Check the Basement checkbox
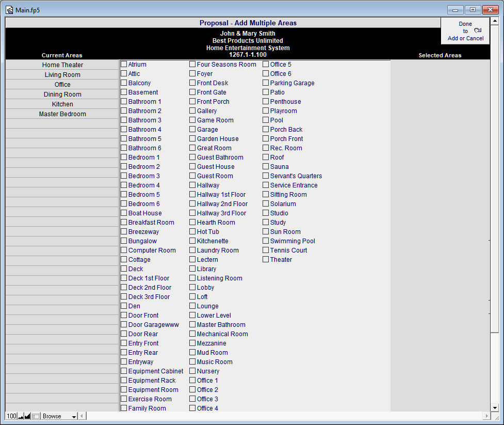 tap(124, 92)
